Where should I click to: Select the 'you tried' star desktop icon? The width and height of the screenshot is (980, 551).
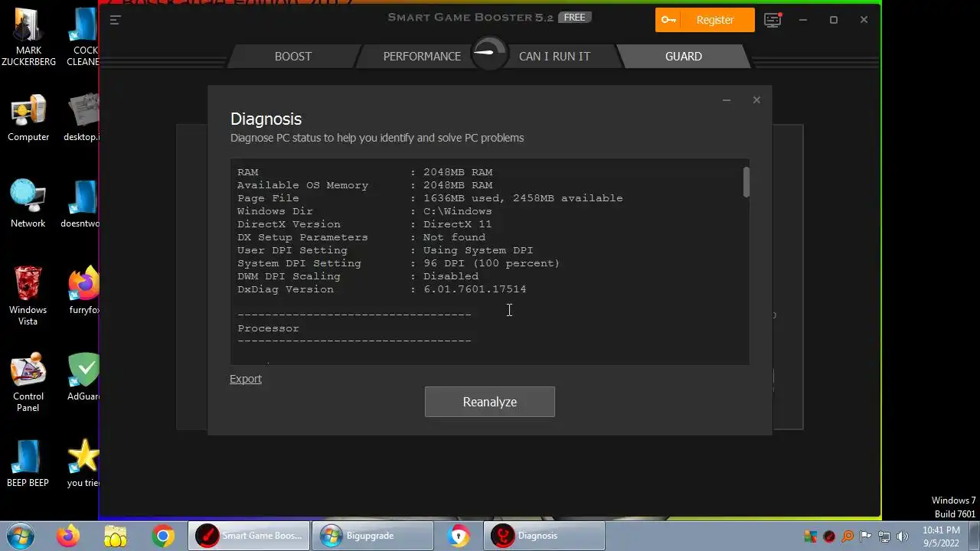pos(83,462)
